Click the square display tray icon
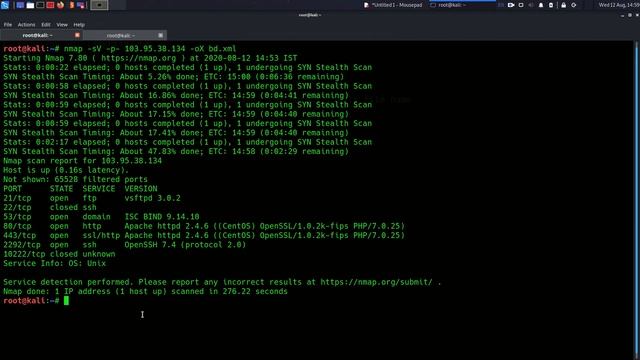Screen dimensions: 640x360 [521, 5]
